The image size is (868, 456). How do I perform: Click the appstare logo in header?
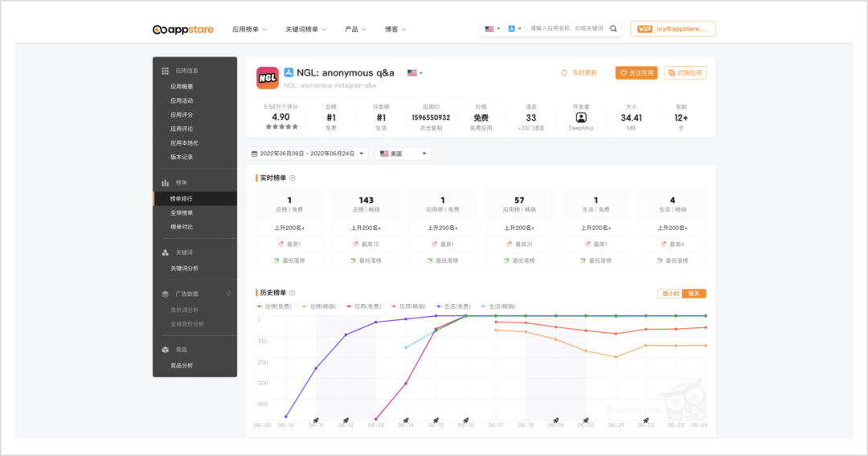[x=183, y=30]
